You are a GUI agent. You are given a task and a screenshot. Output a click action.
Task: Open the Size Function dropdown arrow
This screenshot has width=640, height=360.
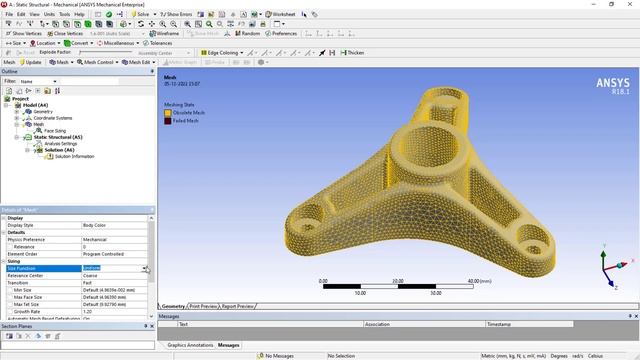point(144,268)
